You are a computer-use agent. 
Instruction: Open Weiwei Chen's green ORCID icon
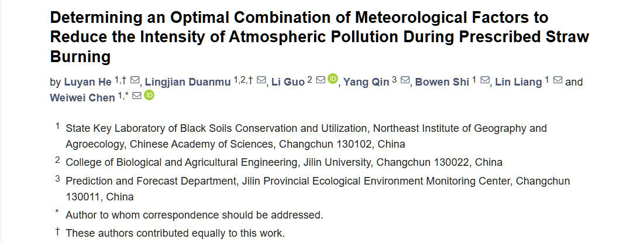149,95
